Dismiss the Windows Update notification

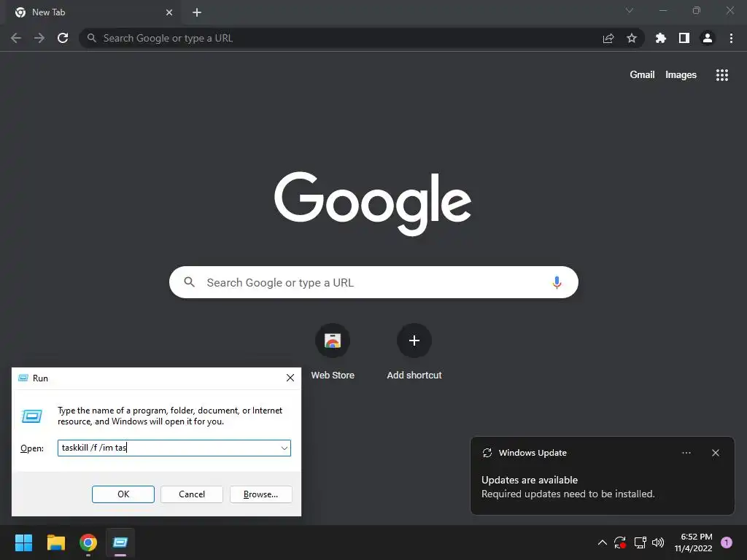pos(716,453)
